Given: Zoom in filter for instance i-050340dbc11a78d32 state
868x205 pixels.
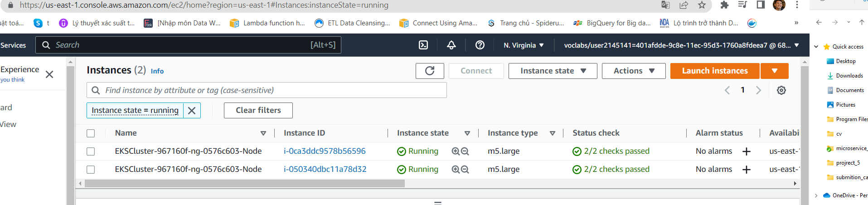Looking at the screenshot, I should (456, 170).
